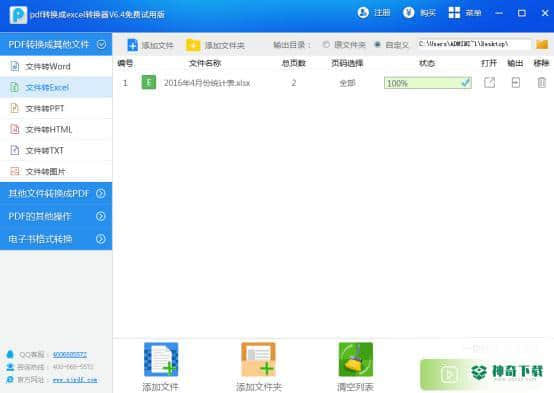The image size is (554, 393).
Task: Click the 页码选择 column header
Action: (x=347, y=63)
